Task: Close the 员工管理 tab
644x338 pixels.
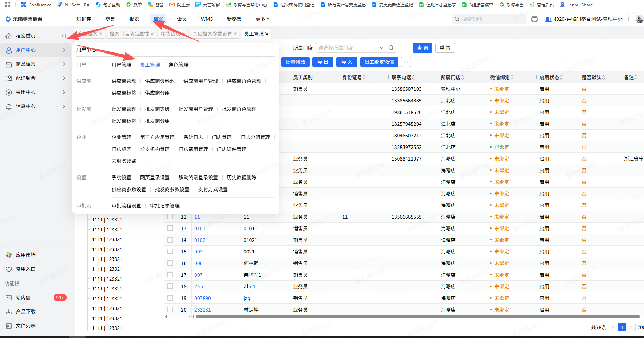Action: [267, 34]
